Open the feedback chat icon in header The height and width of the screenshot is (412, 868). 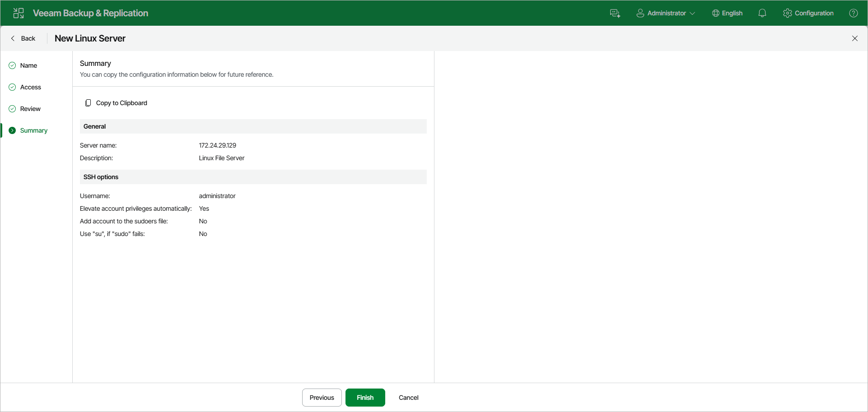(x=615, y=13)
